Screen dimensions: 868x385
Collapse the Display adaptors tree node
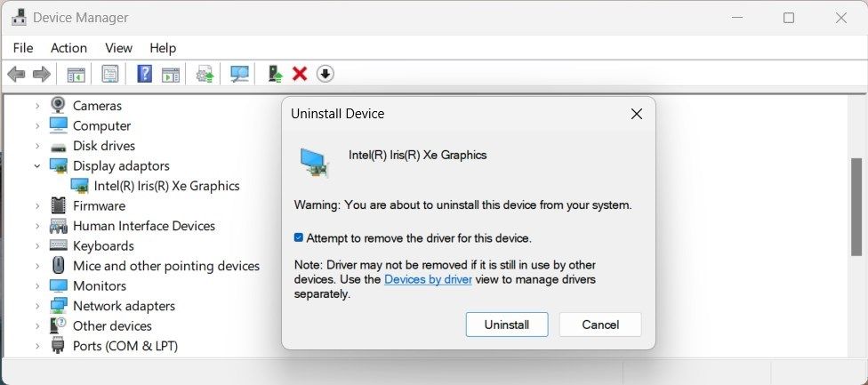point(37,166)
